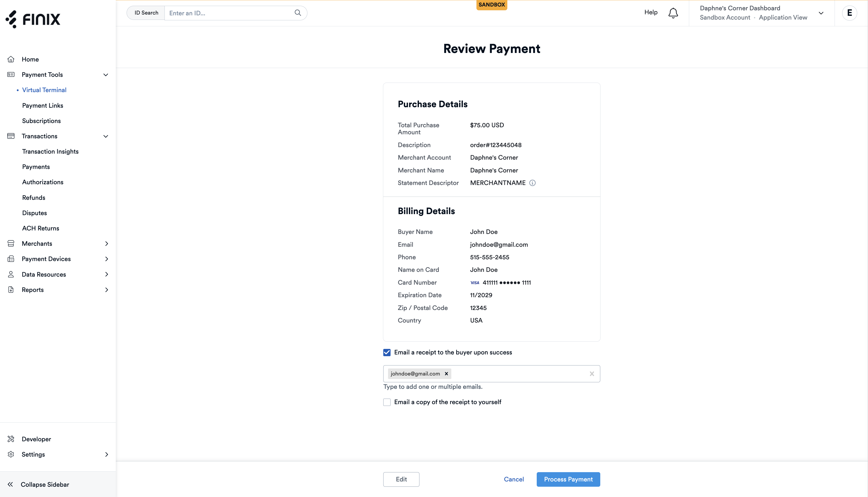Image resolution: width=868 pixels, height=497 pixels.
Task: Click the Finix logo
Action: pos(33,20)
